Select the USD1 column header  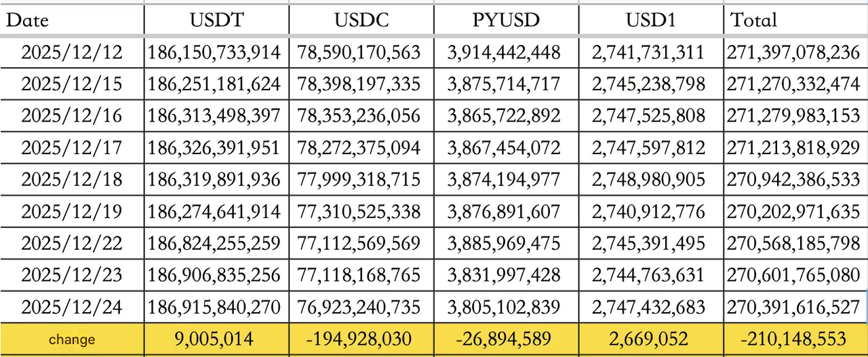pyautogui.click(x=651, y=20)
